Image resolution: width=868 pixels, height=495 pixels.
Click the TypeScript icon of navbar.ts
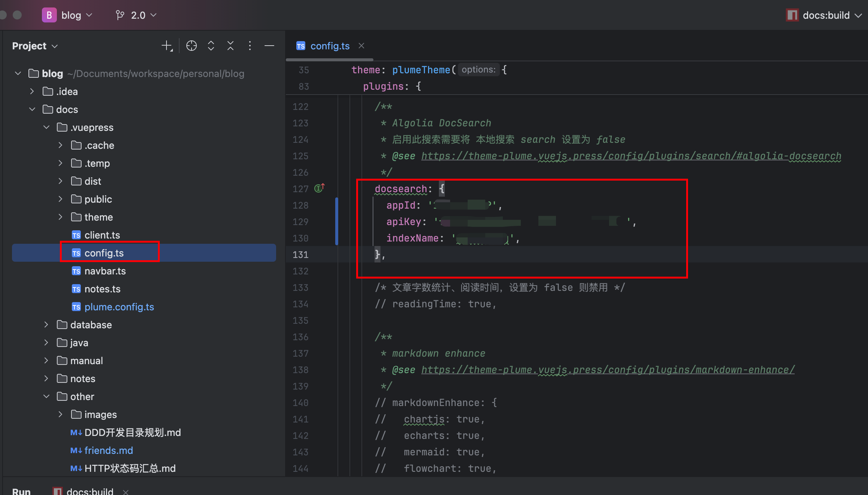coord(76,271)
